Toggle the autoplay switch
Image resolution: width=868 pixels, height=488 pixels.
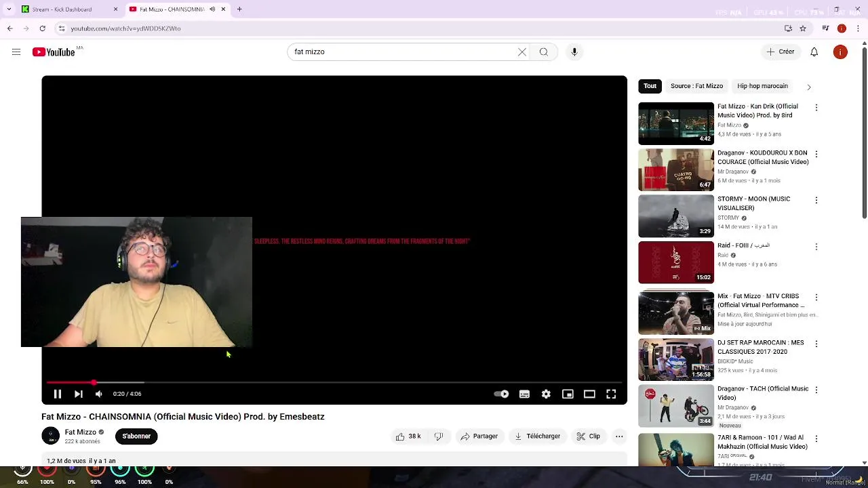click(501, 394)
